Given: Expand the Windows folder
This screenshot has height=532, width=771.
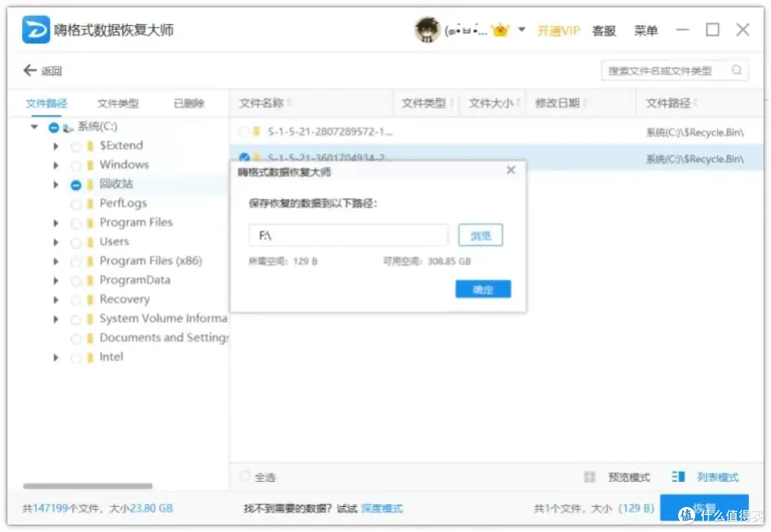Looking at the screenshot, I should point(56,165).
